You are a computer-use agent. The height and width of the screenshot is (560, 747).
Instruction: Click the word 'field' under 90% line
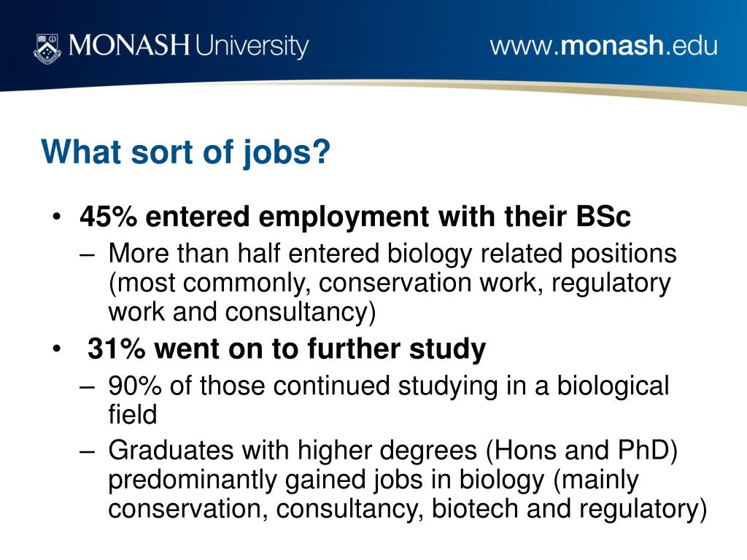coord(133,414)
